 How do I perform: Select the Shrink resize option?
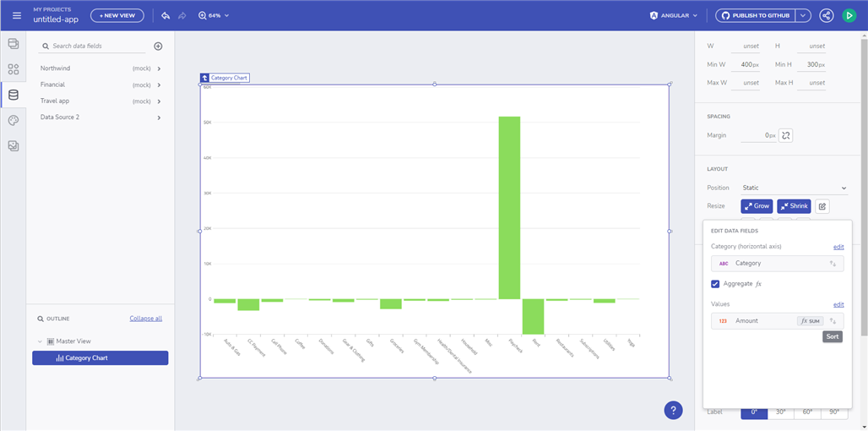(793, 206)
